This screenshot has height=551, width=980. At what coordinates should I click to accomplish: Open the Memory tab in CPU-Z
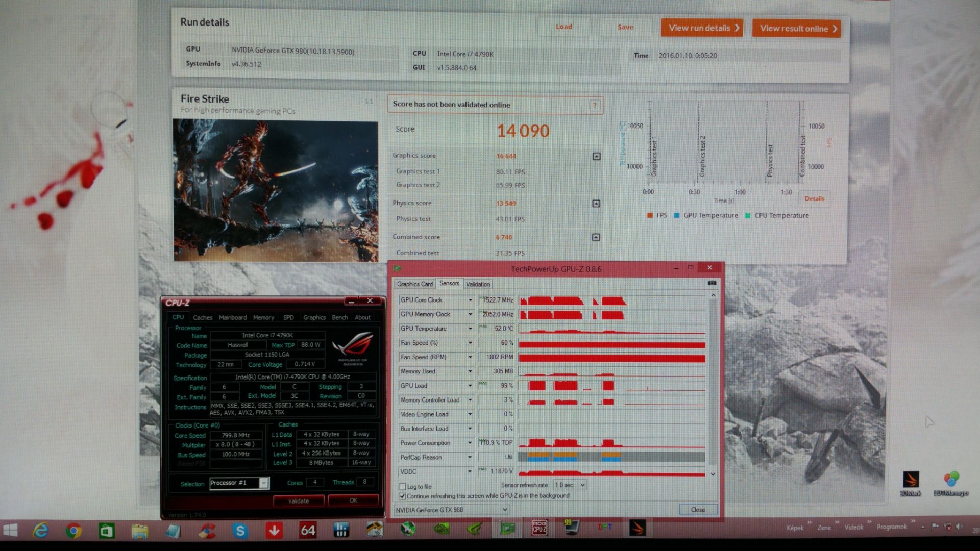coord(263,317)
